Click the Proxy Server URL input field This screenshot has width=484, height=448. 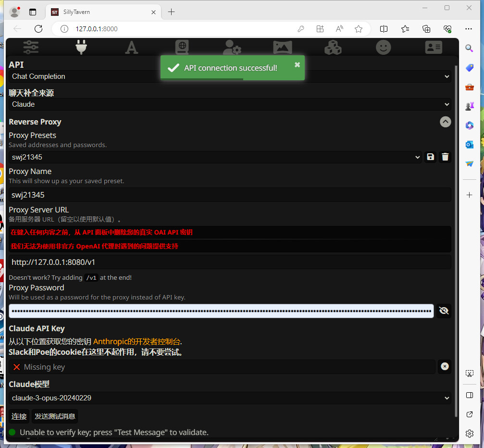[230, 262]
